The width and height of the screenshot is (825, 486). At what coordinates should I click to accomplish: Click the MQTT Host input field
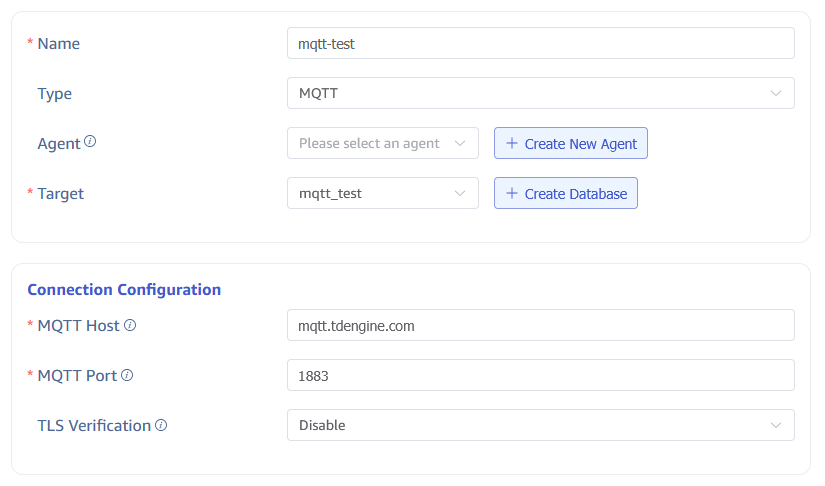click(540, 325)
